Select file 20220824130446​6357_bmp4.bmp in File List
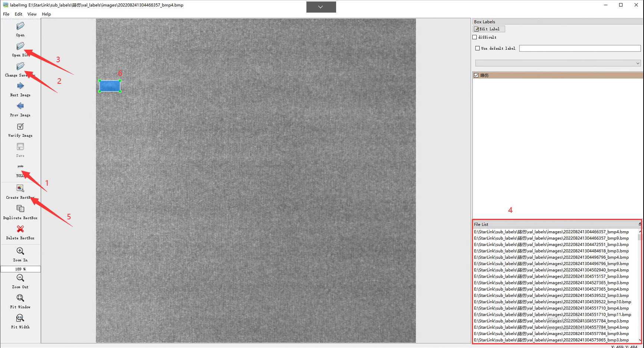644x348 pixels. point(551,232)
